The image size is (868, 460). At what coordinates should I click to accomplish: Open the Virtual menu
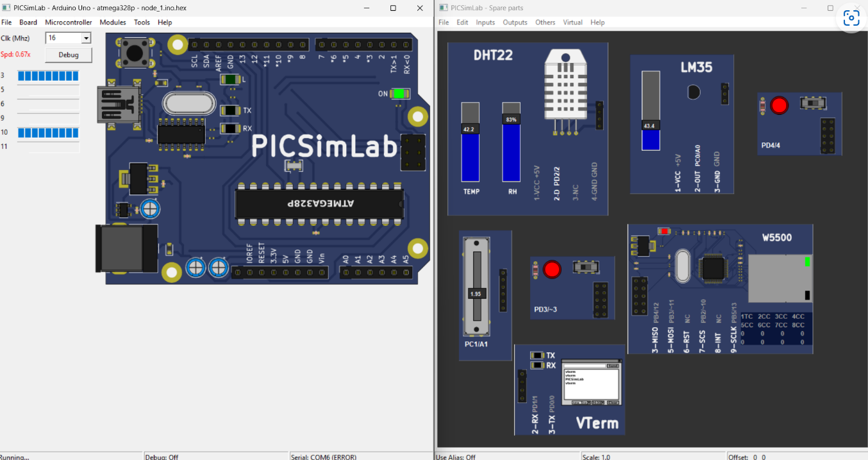point(572,22)
